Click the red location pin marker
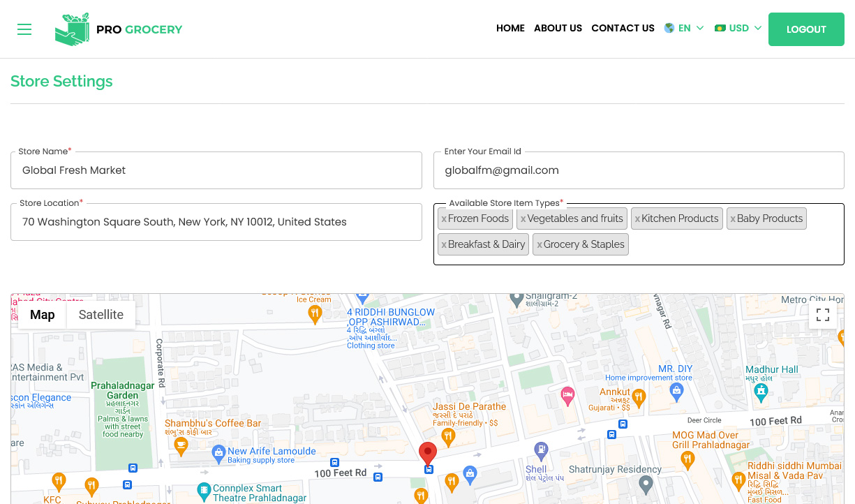 428,453
